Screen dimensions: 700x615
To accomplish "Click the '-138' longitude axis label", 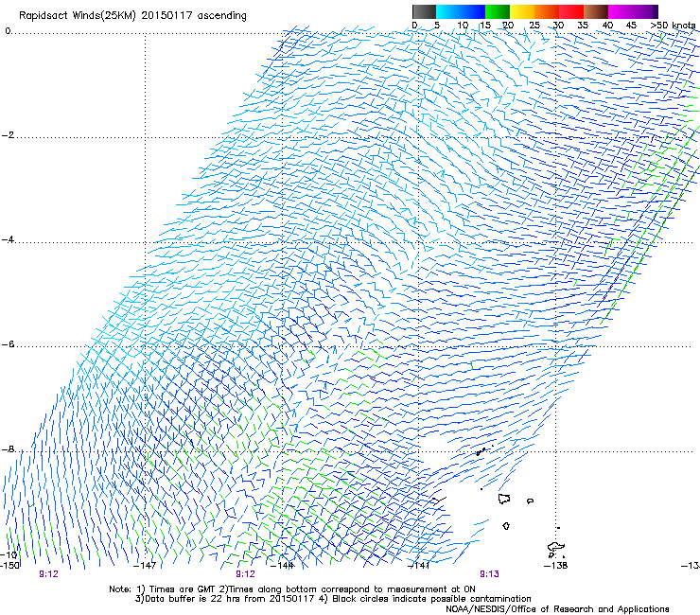I will tap(556, 566).
